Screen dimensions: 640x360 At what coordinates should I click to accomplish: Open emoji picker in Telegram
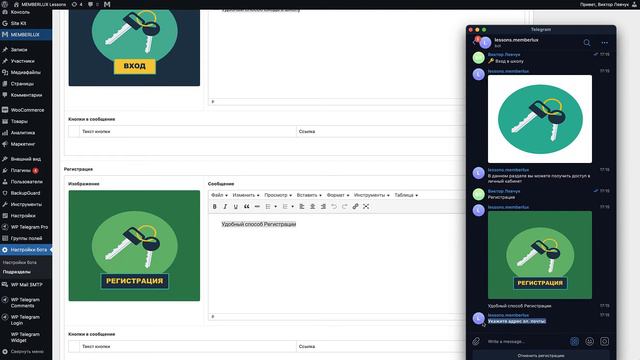(x=589, y=341)
